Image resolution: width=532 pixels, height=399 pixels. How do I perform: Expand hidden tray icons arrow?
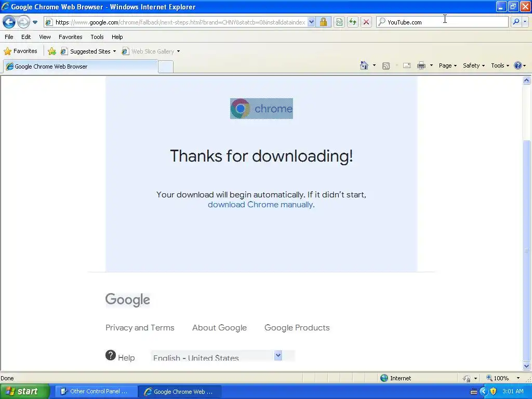tap(484, 392)
